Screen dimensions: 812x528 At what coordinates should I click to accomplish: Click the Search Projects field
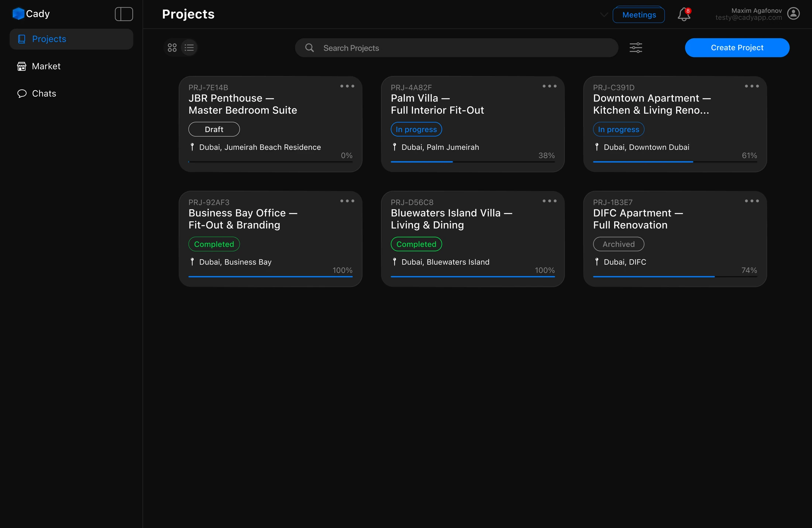456,48
